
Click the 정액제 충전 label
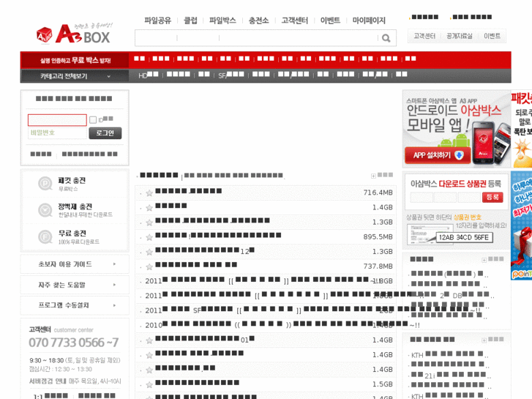click(x=75, y=206)
